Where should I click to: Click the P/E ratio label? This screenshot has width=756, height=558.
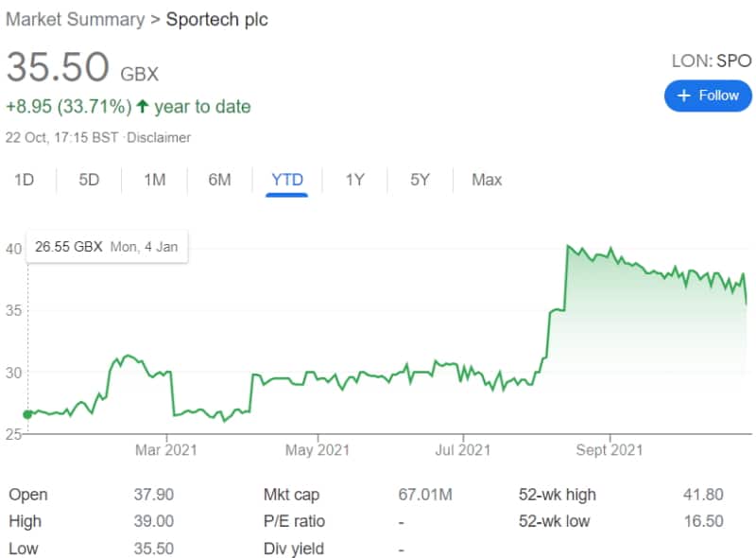pos(294,521)
